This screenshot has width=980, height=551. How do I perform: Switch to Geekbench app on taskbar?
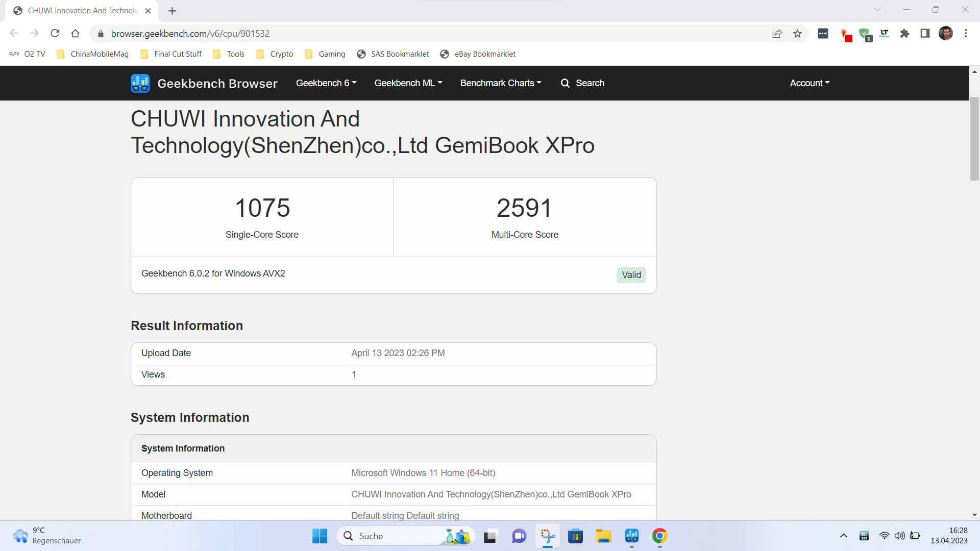632,536
